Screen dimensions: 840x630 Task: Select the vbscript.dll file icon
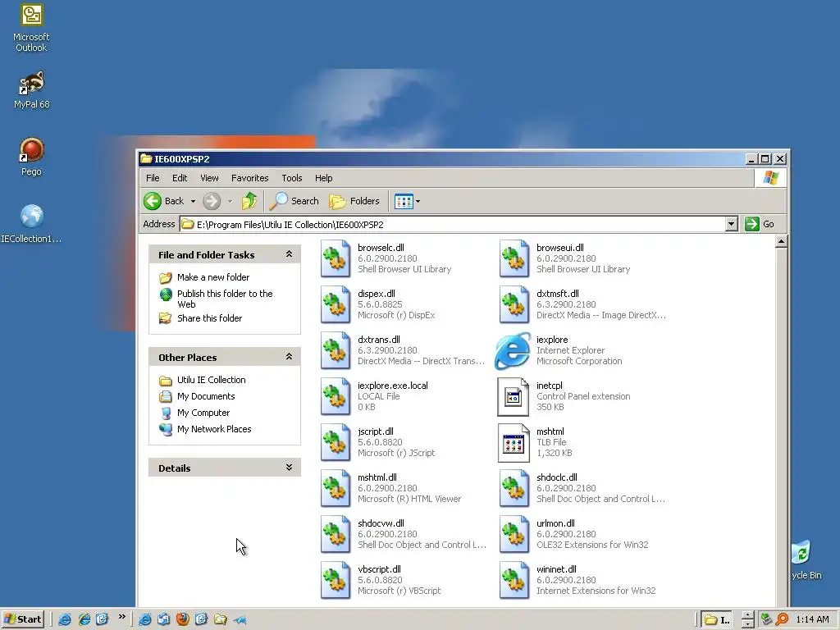coord(335,581)
